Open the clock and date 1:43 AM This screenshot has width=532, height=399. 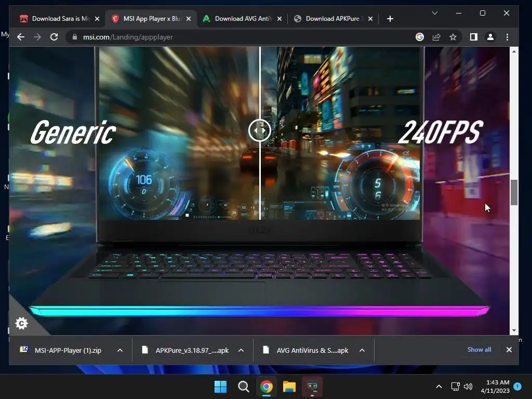pos(495,387)
